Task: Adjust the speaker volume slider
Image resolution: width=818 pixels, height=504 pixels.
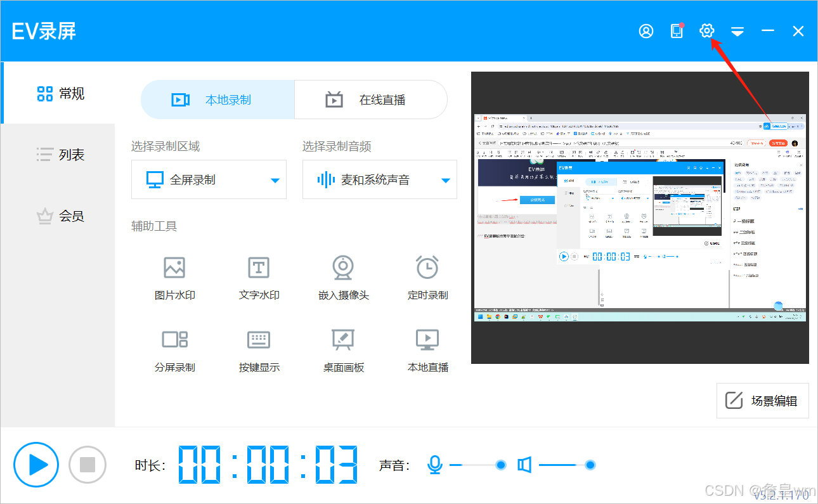Action: pos(568,465)
